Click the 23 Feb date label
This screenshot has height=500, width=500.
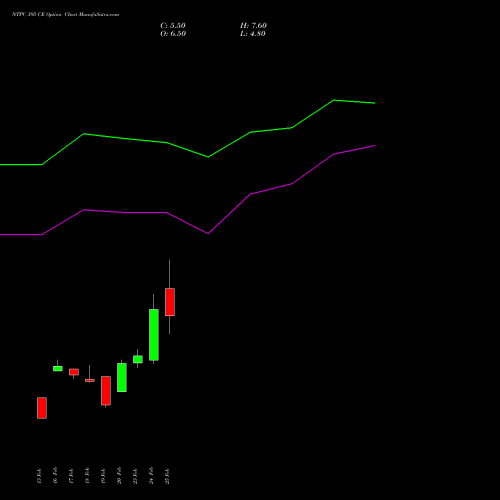pos(135,476)
